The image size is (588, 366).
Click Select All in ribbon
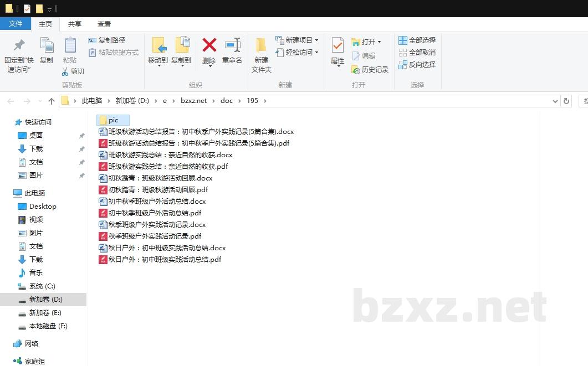point(417,40)
